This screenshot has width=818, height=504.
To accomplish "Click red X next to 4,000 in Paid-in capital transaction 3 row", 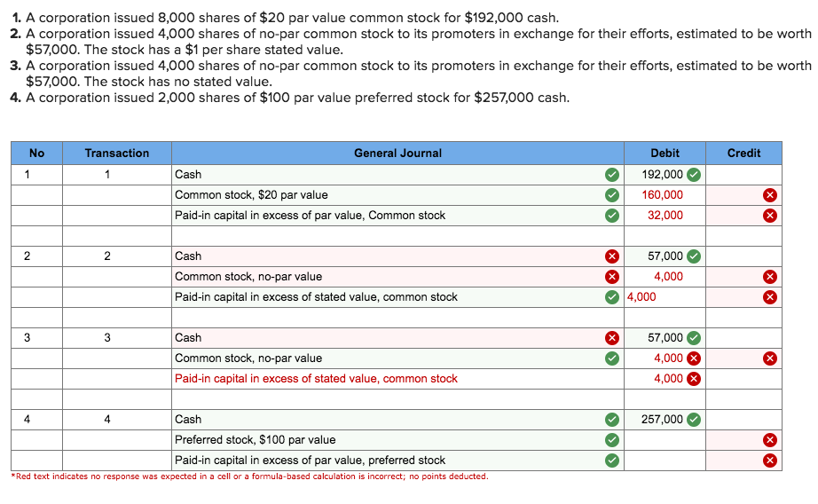I will pos(693,379).
